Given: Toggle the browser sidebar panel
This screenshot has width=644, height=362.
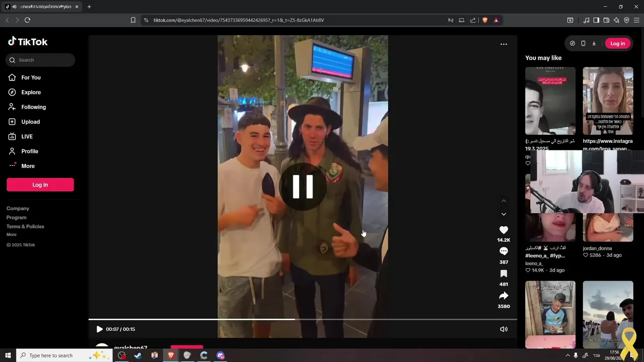Looking at the screenshot, I should point(596,20).
